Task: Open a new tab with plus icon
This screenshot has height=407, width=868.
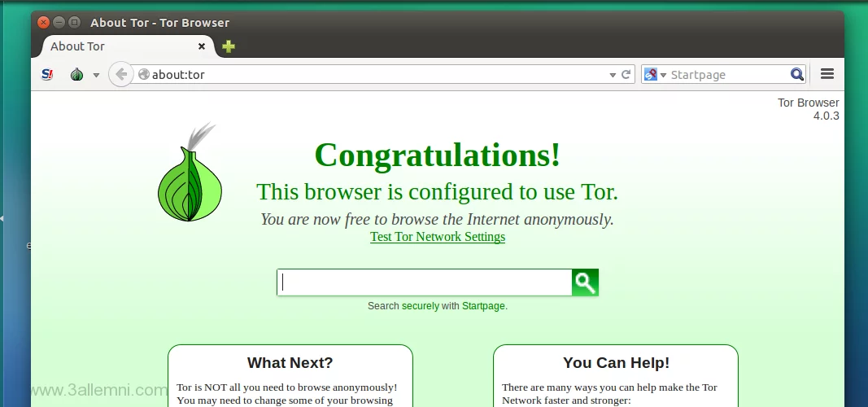Action: point(229,46)
